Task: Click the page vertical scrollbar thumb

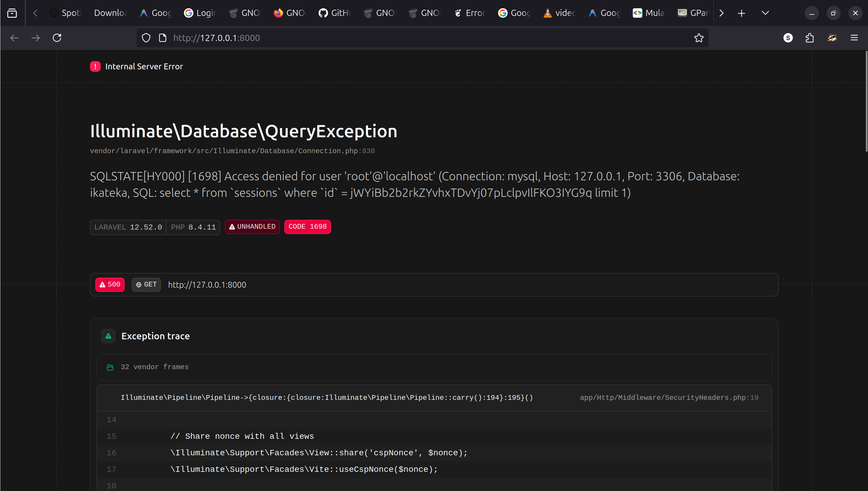Action: [866, 101]
